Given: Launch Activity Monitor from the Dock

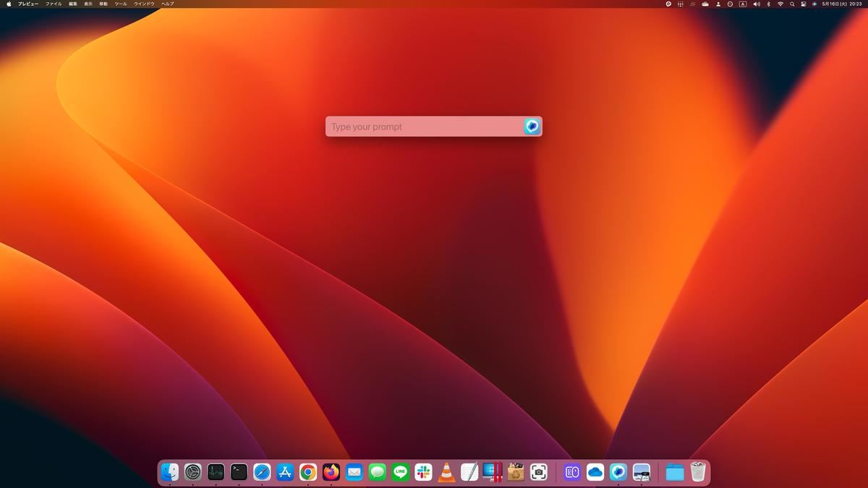Looking at the screenshot, I should click(x=216, y=472).
